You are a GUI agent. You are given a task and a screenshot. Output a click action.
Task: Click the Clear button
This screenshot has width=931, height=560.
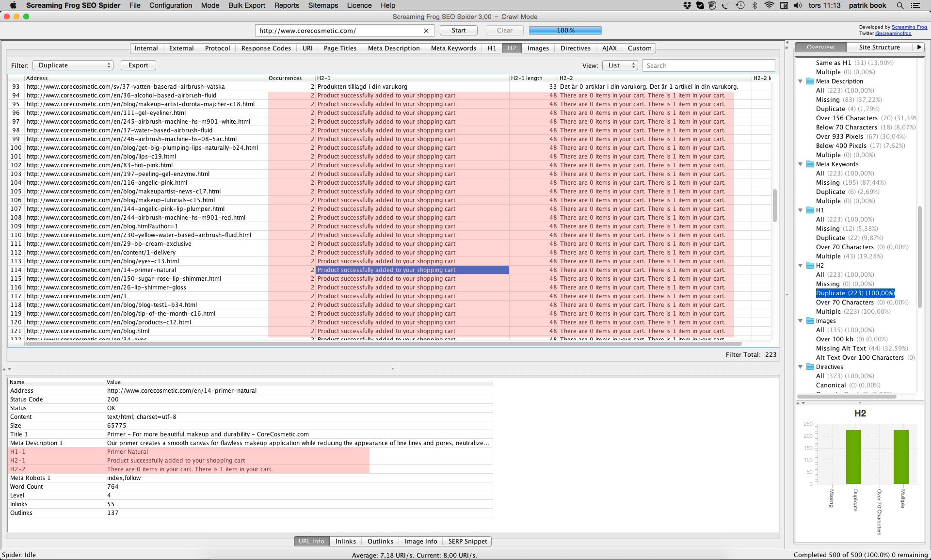(x=504, y=30)
